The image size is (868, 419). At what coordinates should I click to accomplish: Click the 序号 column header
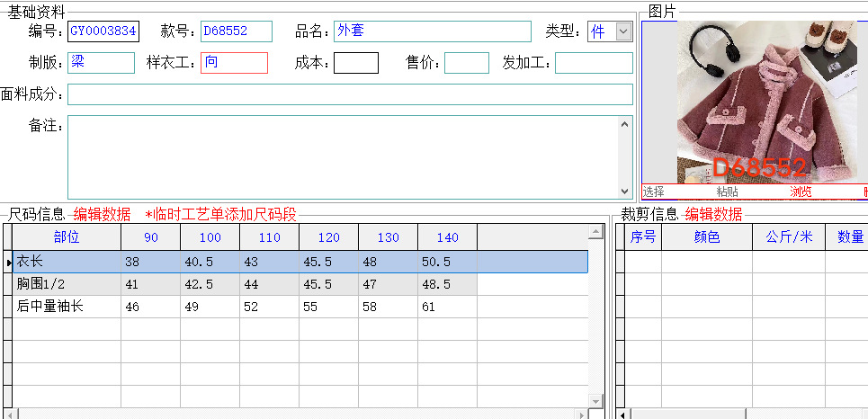pos(643,237)
